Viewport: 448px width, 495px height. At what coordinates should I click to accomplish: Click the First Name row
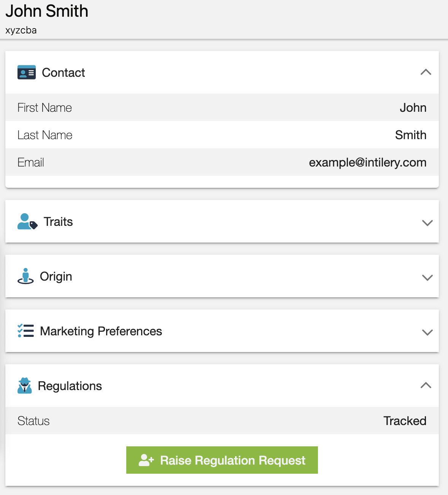[x=222, y=107]
